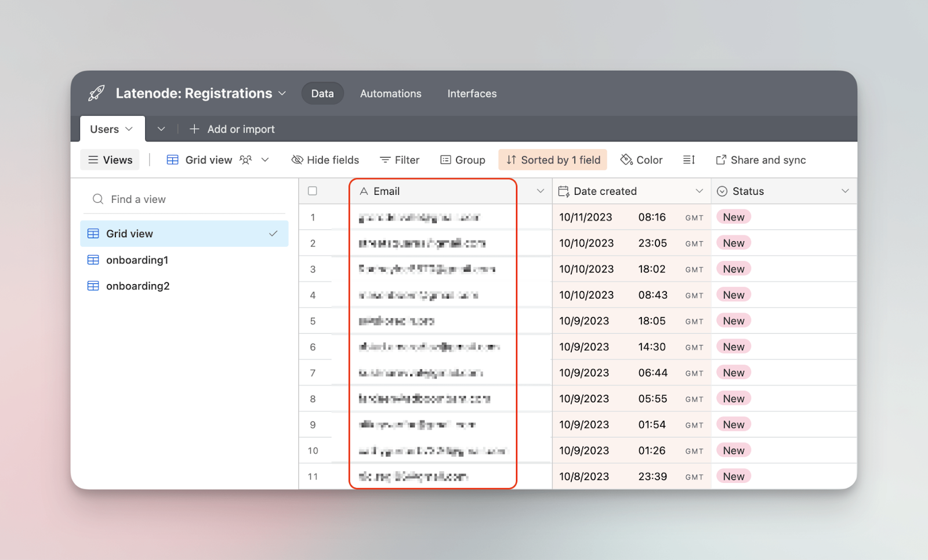The image size is (928, 560).
Task: Select the Users table tab
Action: (112, 129)
